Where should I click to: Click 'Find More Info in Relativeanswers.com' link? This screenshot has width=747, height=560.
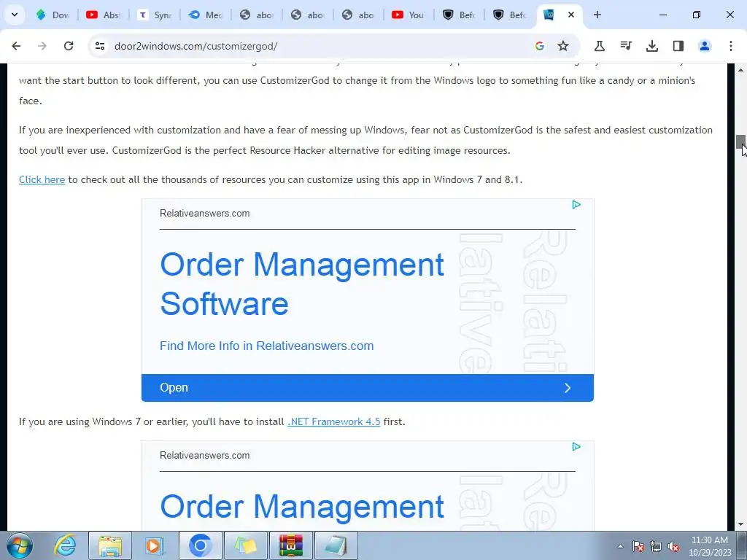point(267,346)
